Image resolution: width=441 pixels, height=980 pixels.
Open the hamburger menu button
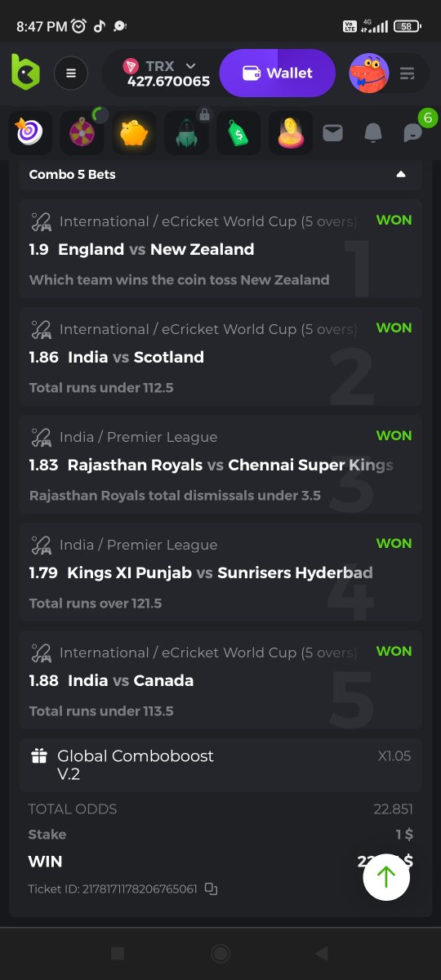tap(71, 73)
